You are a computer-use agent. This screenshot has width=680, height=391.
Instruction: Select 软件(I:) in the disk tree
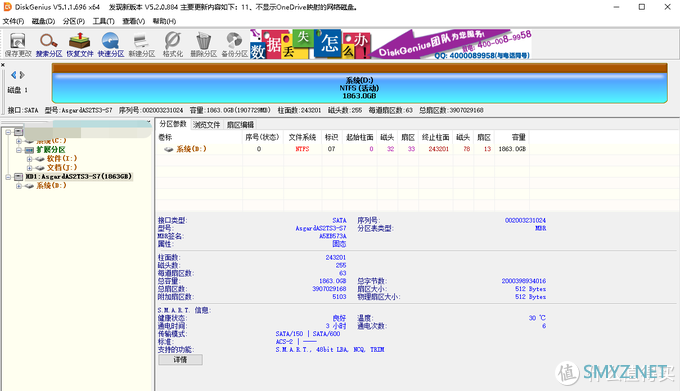(62, 159)
